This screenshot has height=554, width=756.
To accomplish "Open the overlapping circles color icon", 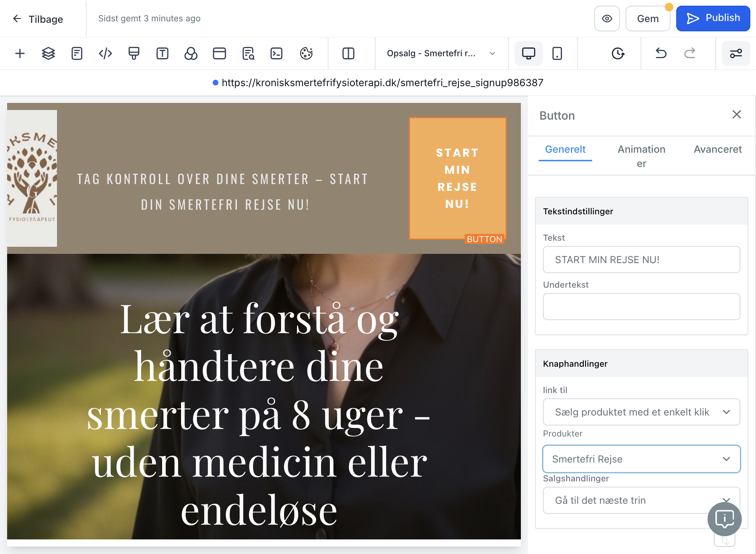I will pyautogui.click(x=191, y=53).
